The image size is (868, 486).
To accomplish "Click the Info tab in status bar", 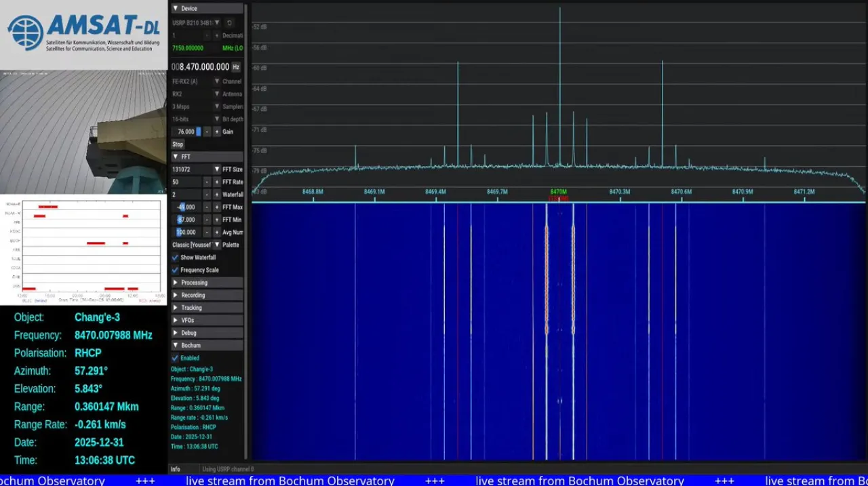I will point(176,469).
